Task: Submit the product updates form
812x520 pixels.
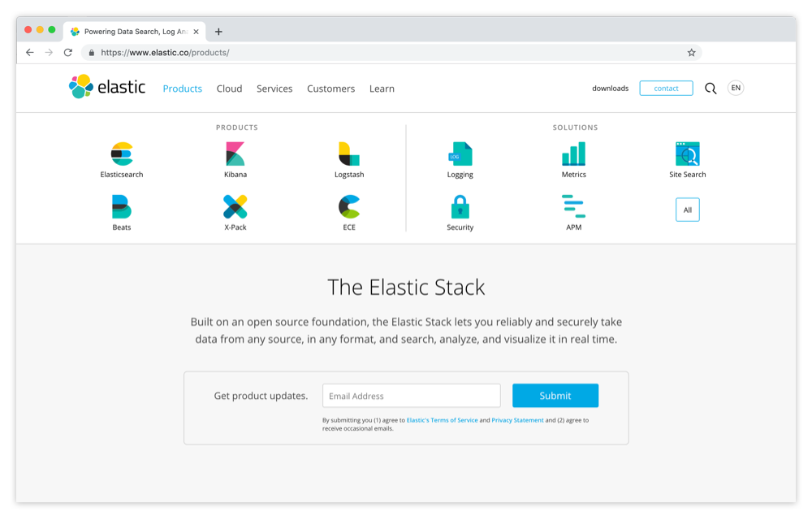Action: click(x=555, y=396)
